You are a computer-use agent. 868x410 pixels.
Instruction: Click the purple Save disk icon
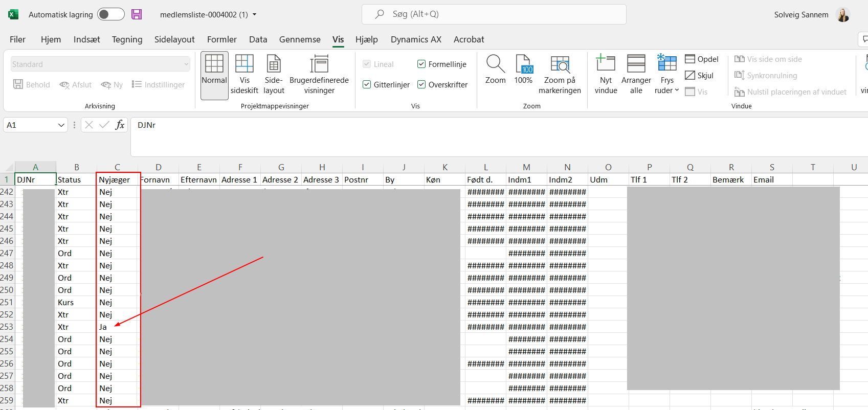point(137,14)
